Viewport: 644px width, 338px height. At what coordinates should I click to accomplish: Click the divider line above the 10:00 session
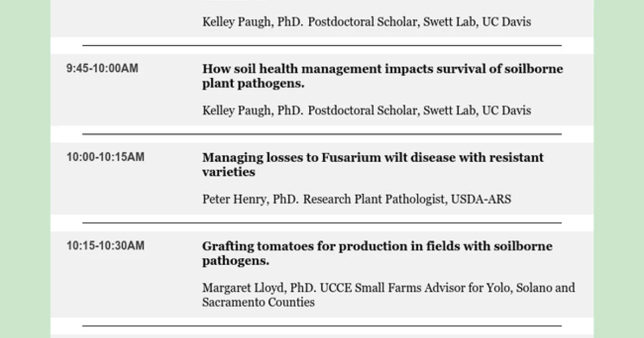click(x=322, y=134)
